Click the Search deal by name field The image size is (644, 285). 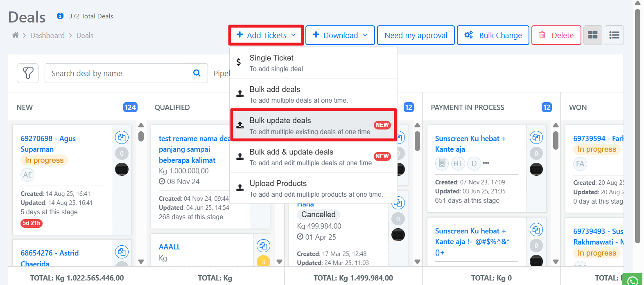[119, 73]
